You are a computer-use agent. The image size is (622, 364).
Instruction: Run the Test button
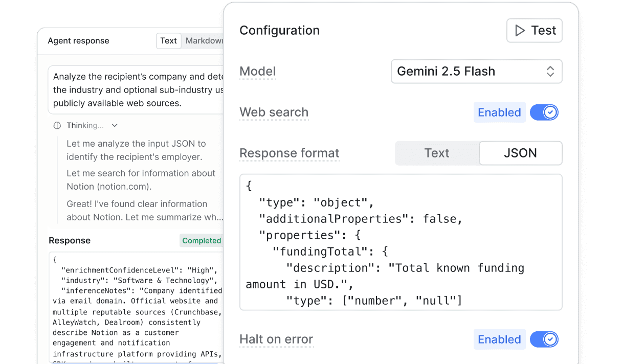[x=534, y=31]
